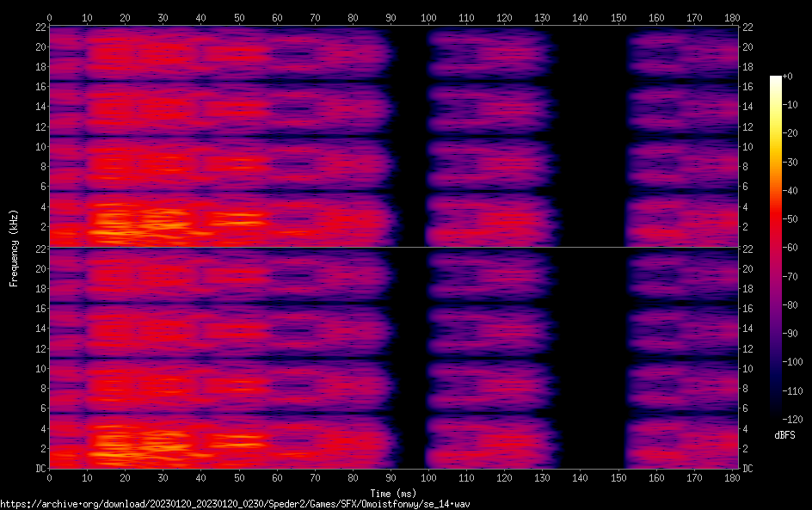
Task: Click the color scale bar at -50 dBFS
Action: [776, 220]
